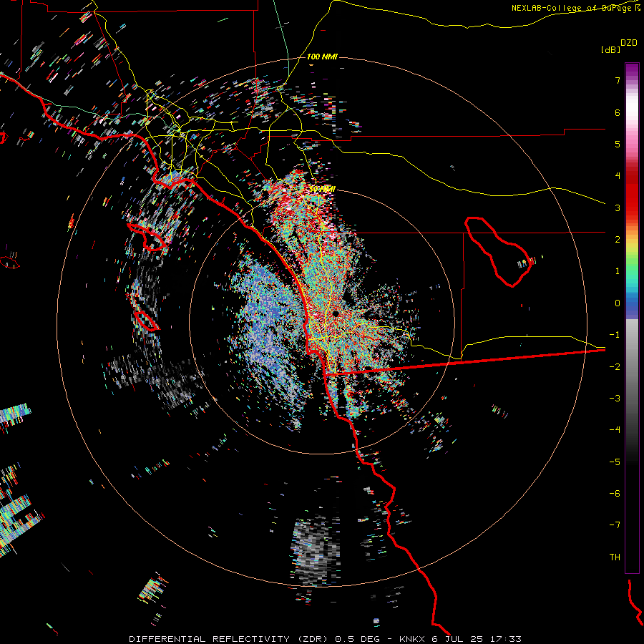Viewport: 644px width, 644px height.
Task: Pick the purple band atop the color bar
Action: tap(632, 70)
